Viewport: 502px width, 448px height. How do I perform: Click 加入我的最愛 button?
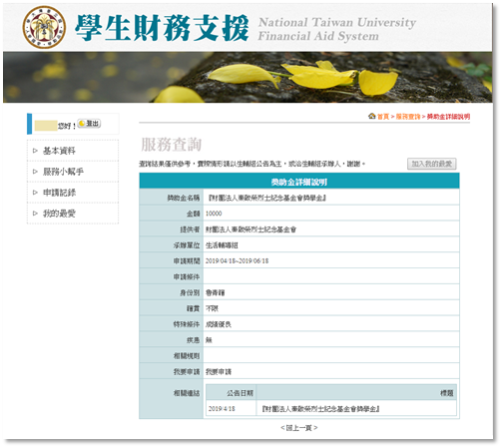click(x=431, y=164)
